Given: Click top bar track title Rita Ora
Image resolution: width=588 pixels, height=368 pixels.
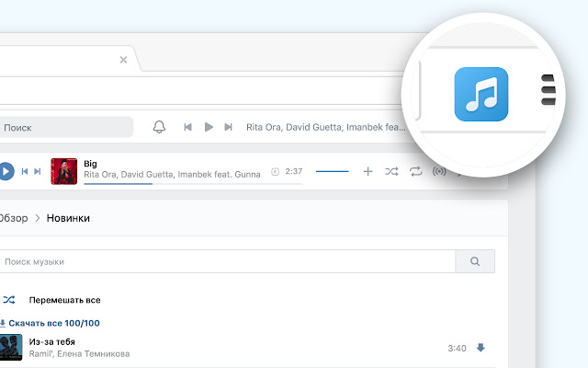Looking at the screenshot, I should (325, 127).
